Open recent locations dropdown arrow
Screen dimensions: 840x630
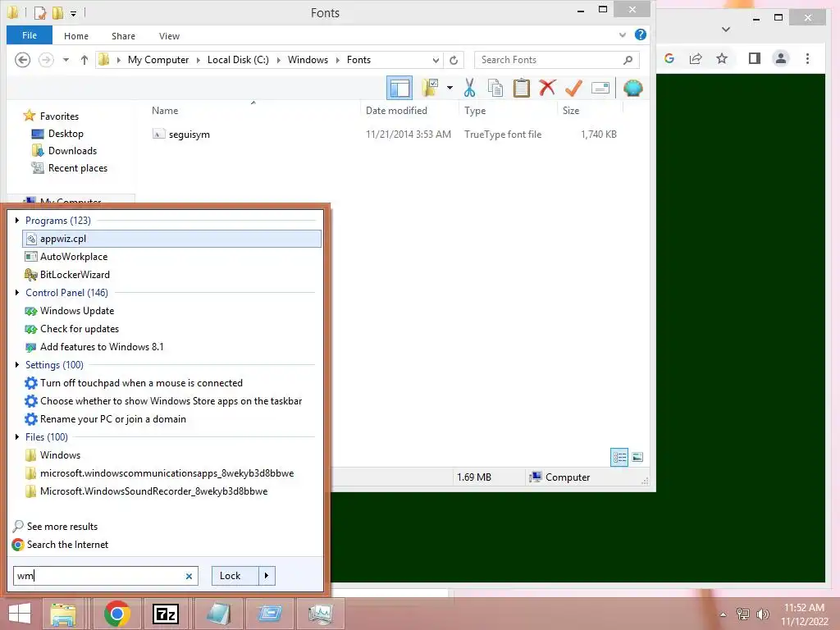click(66, 60)
